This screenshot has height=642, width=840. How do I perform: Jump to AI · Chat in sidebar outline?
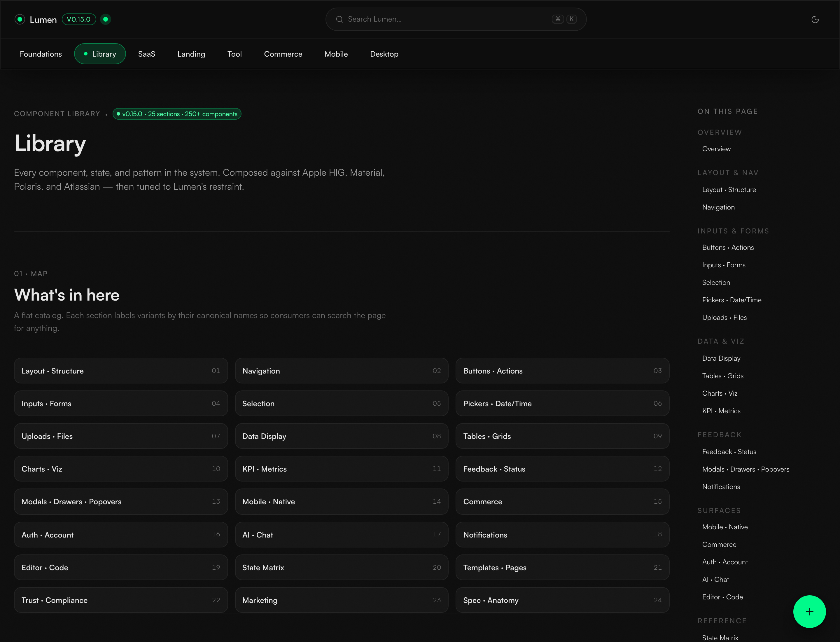click(x=715, y=580)
